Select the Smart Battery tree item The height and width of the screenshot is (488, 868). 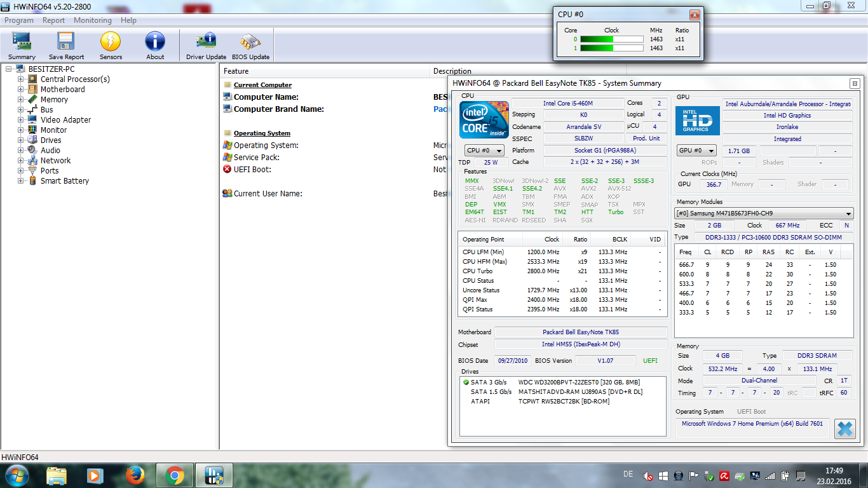65,180
